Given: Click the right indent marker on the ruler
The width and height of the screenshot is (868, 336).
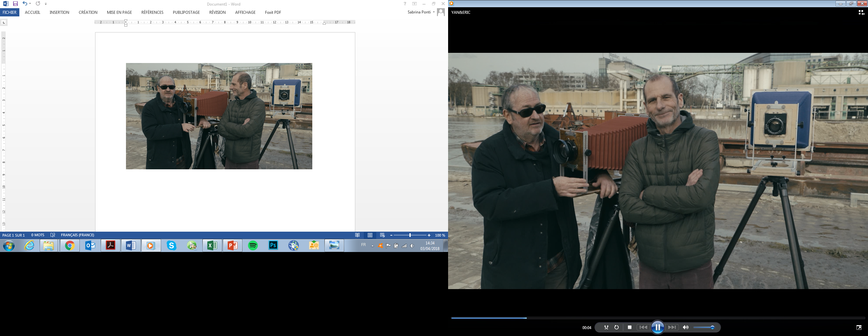Looking at the screenshot, I should click(x=324, y=23).
